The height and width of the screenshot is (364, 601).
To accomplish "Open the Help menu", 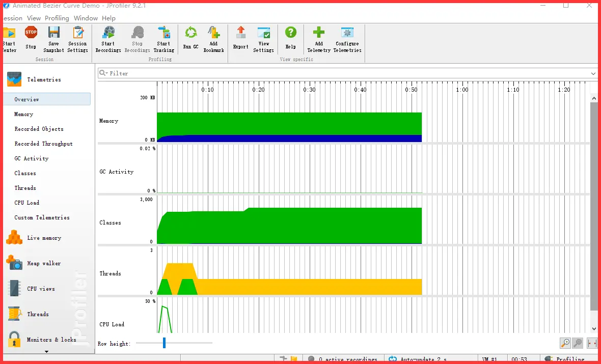I will coord(109,18).
